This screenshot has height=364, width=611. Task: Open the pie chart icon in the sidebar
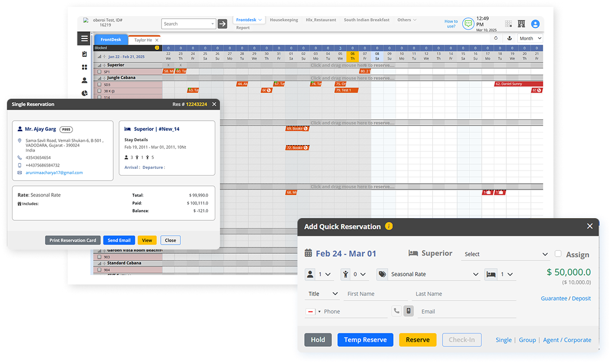point(84,93)
